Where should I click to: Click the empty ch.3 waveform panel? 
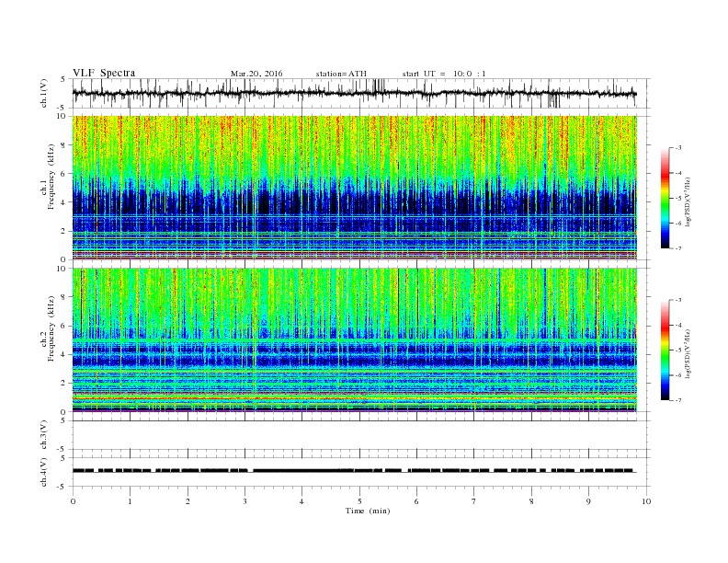click(x=361, y=435)
